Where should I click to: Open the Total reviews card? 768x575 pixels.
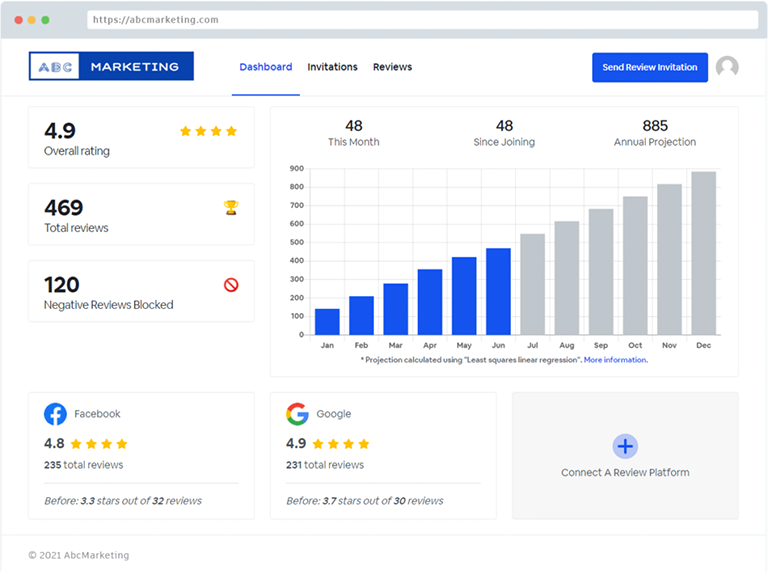coord(141,214)
